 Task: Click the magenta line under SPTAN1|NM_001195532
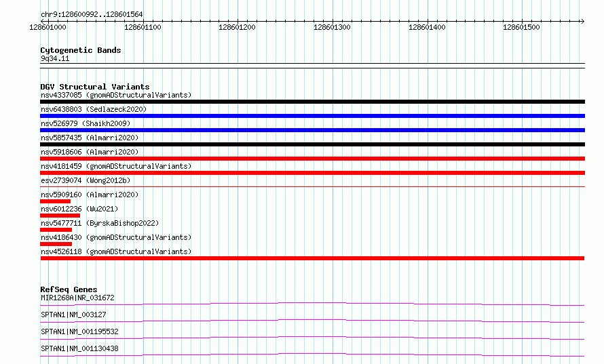(312, 338)
